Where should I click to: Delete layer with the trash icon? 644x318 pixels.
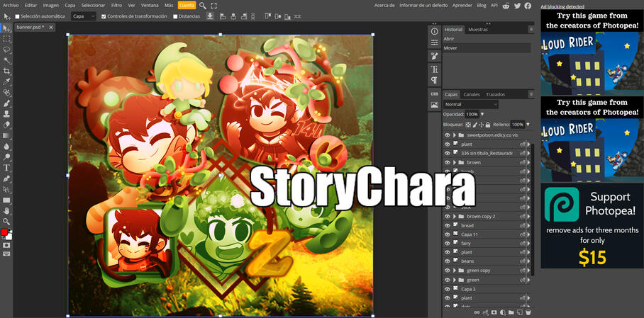tap(528, 312)
